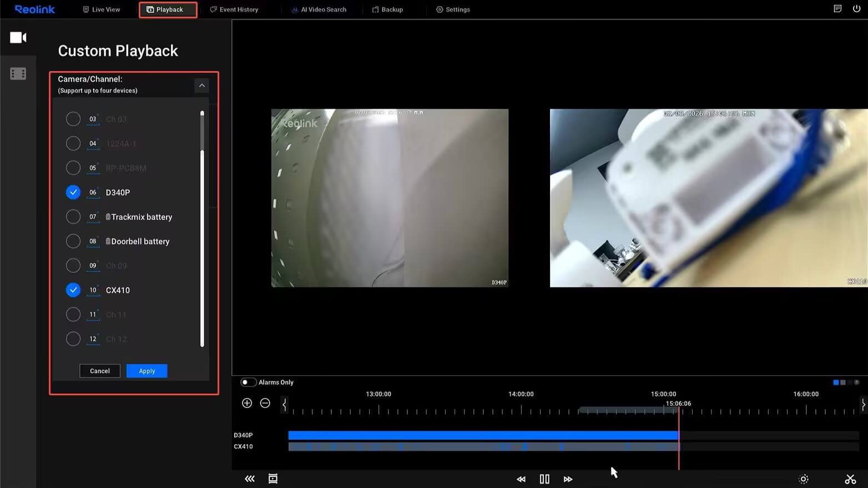The width and height of the screenshot is (868, 488).
Task: Select the Trackmix battery channel checkbox
Action: (73, 217)
